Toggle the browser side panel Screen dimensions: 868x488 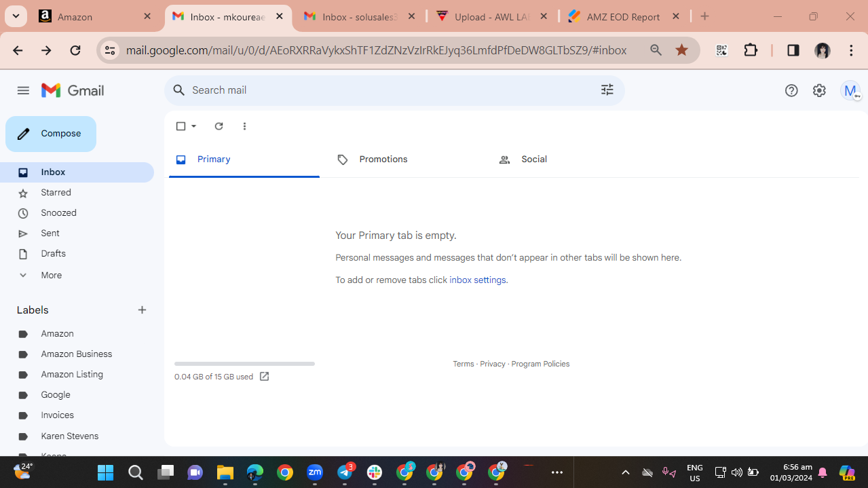793,50
